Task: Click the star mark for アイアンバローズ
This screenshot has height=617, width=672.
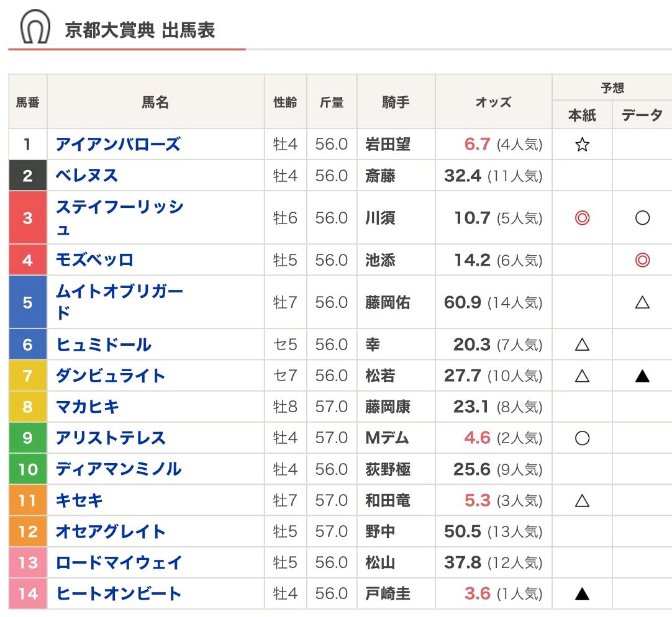Action: click(582, 145)
